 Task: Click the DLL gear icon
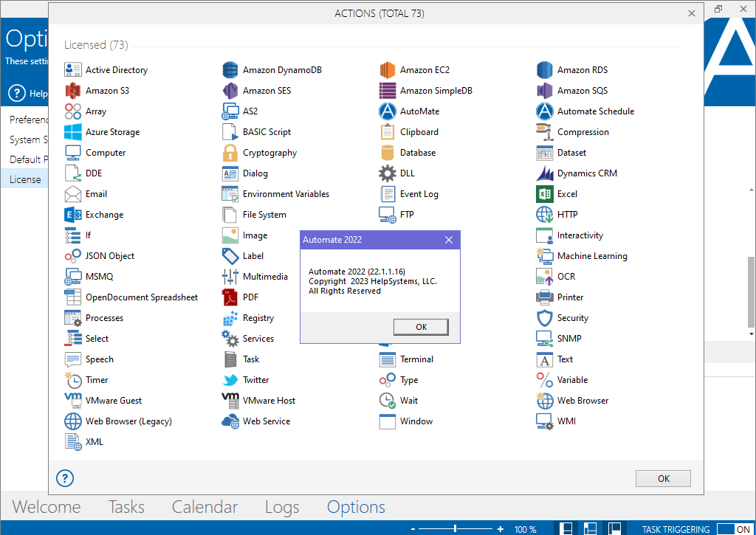point(387,173)
